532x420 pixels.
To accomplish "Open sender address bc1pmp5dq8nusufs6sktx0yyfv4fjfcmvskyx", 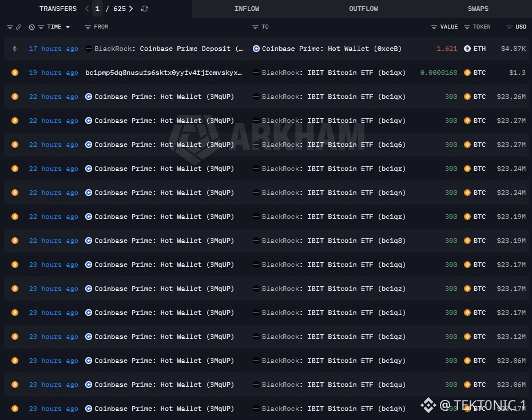I will (x=164, y=73).
